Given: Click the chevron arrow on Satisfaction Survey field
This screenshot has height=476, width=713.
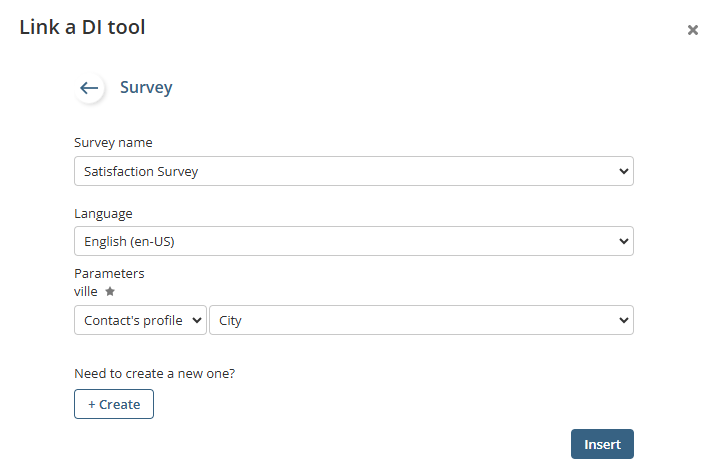Looking at the screenshot, I should (x=624, y=171).
